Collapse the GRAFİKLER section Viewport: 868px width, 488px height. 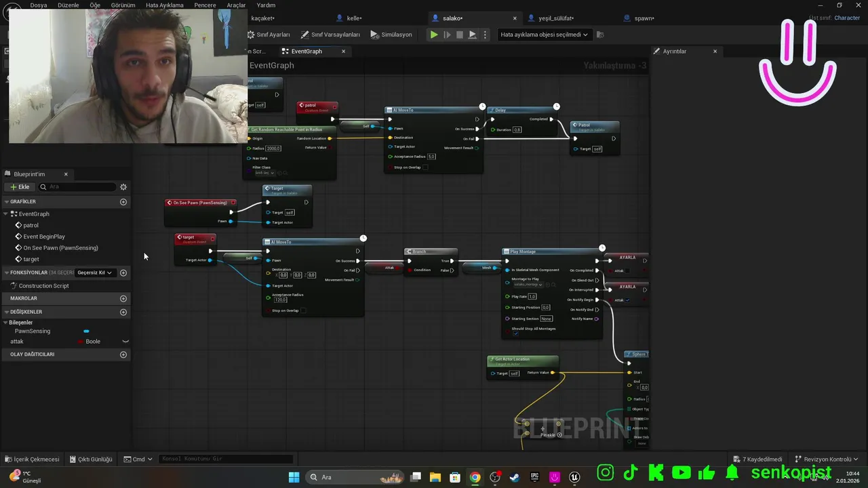[6, 201]
